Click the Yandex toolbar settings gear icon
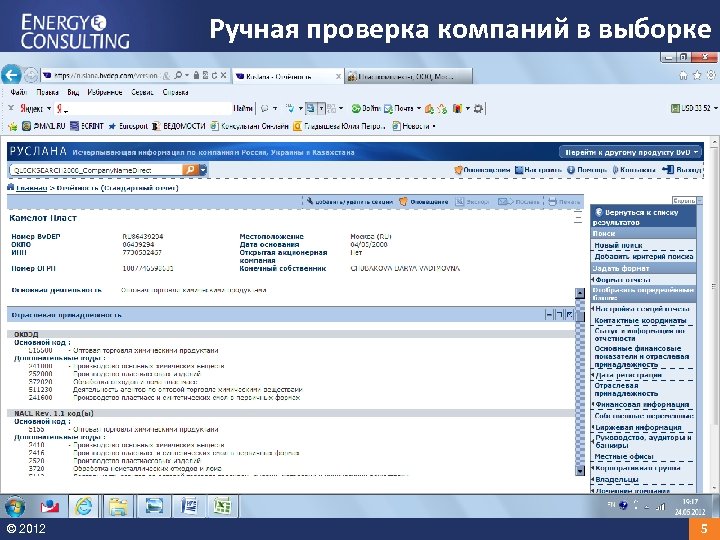Screen dimensions: 720x540 coord(478,109)
